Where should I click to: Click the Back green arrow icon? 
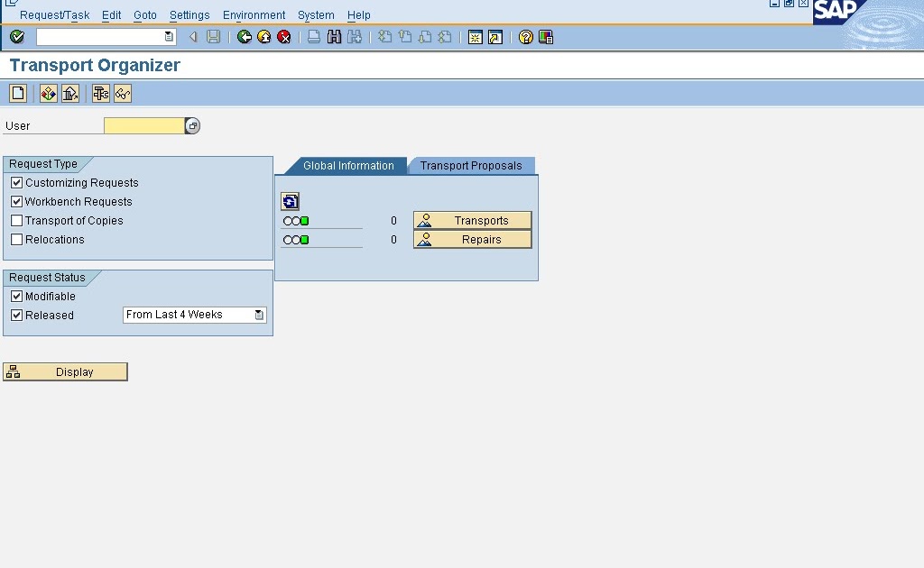point(245,37)
